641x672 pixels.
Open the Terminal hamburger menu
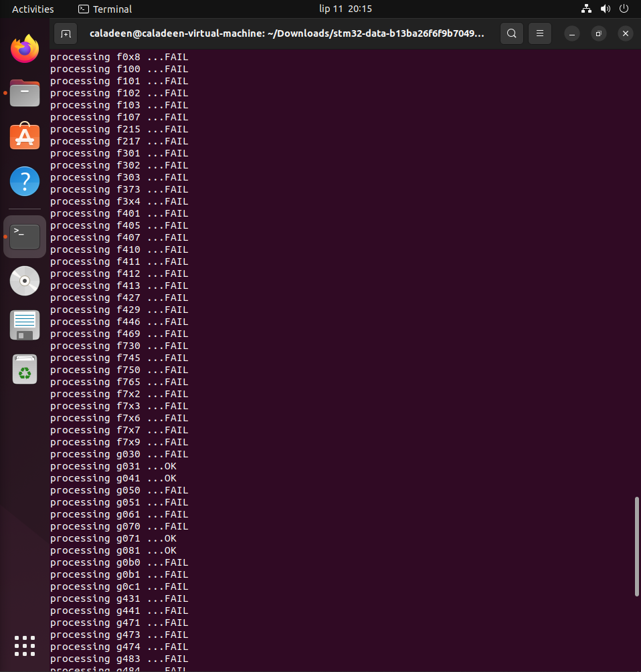click(540, 33)
